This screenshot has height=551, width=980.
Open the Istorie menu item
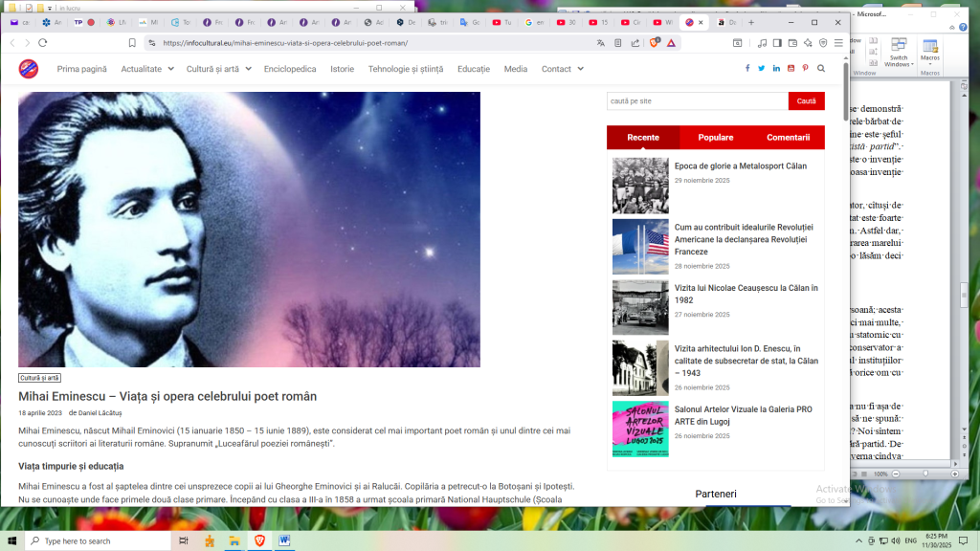[x=342, y=69]
